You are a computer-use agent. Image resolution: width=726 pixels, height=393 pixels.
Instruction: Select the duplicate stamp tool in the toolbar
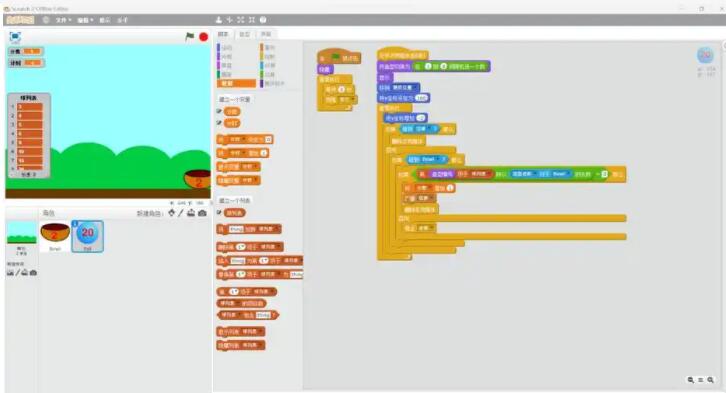click(219, 20)
